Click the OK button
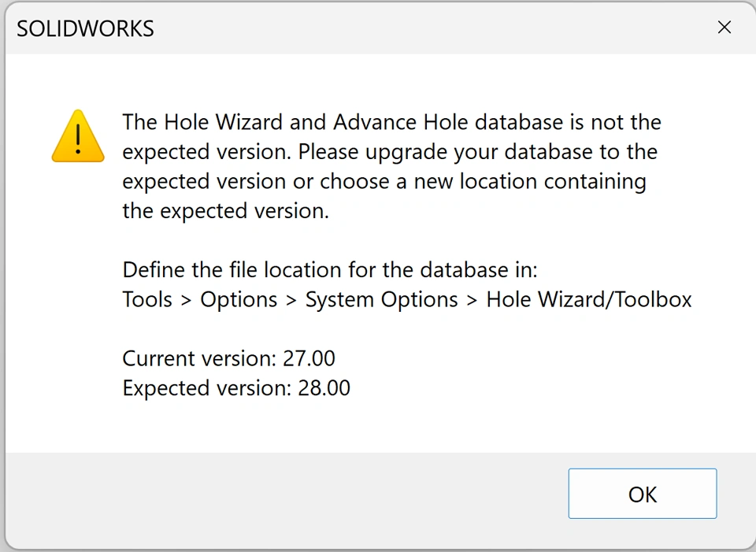756x552 pixels. 642,494
